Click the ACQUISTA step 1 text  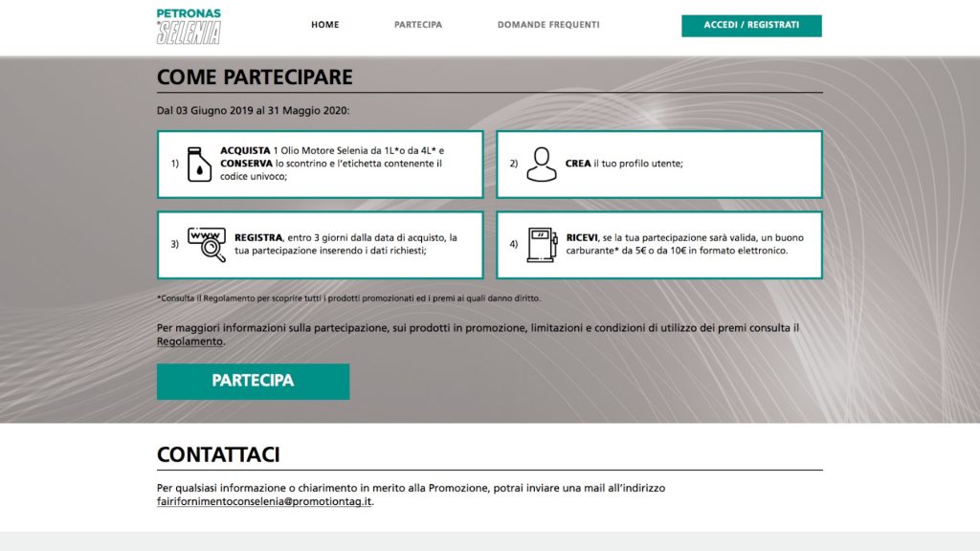pos(332,164)
